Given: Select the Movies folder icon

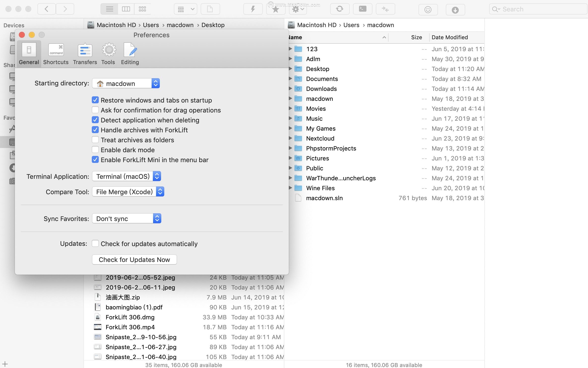Looking at the screenshot, I should [x=298, y=109].
